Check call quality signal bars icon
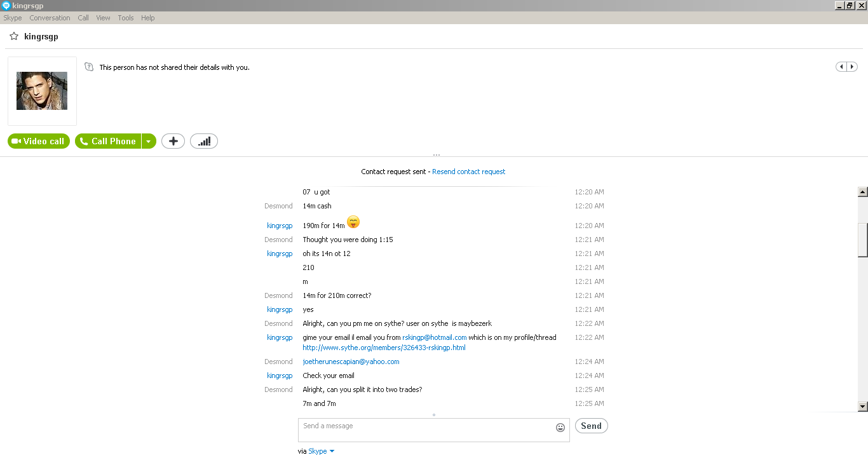This screenshot has width=868, height=460. pos(204,141)
